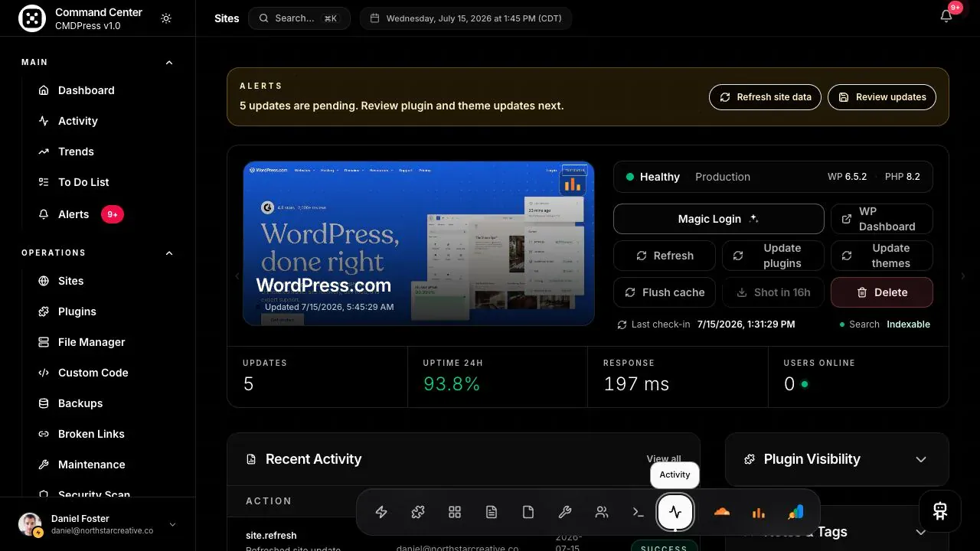Click the WordPress.com site screenshot thumbnail
Viewport: 980px width, 551px height.
pos(419,243)
